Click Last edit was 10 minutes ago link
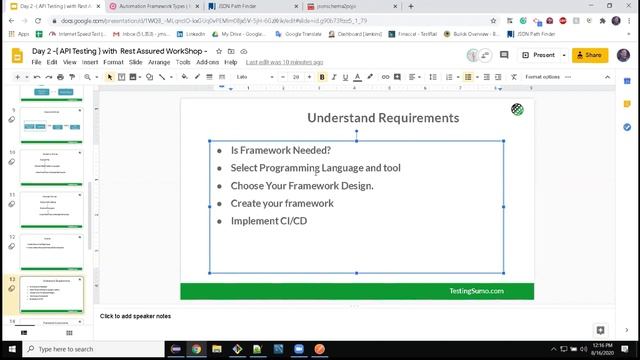This screenshot has height=360, width=640. tap(284, 62)
